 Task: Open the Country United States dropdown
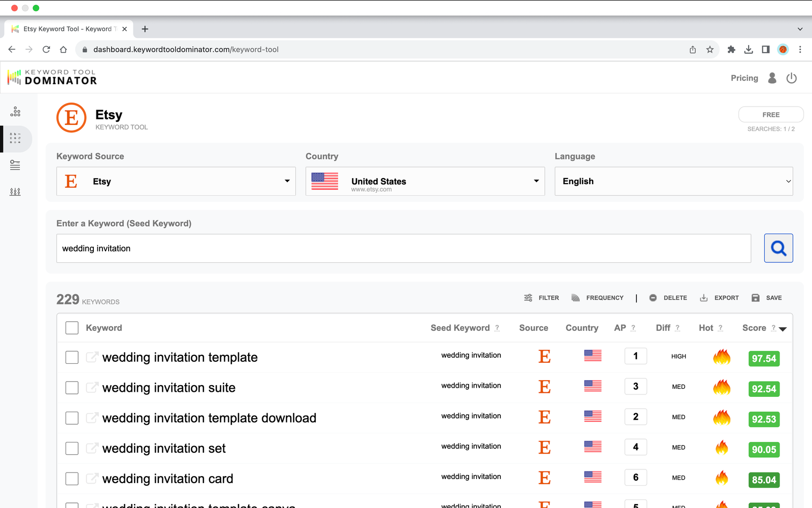[x=425, y=181]
